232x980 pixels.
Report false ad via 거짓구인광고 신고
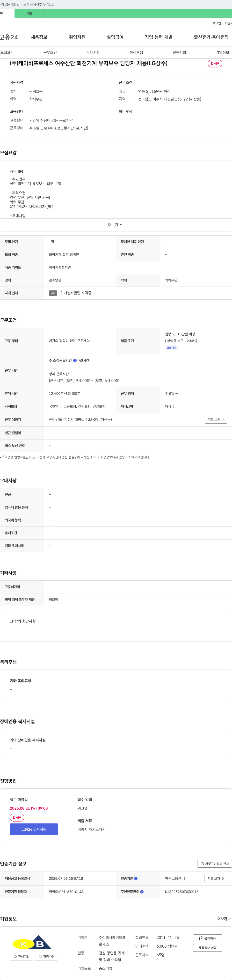(215, 864)
